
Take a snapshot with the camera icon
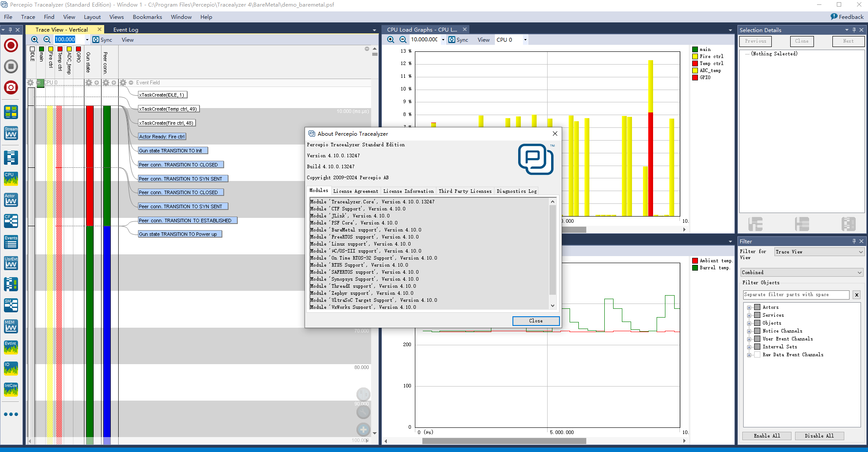tap(11, 87)
